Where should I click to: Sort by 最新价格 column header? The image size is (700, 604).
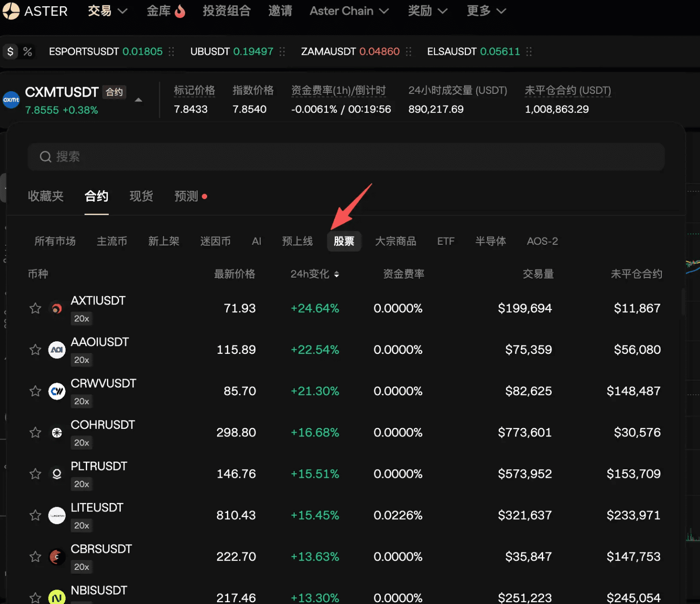click(x=235, y=274)
